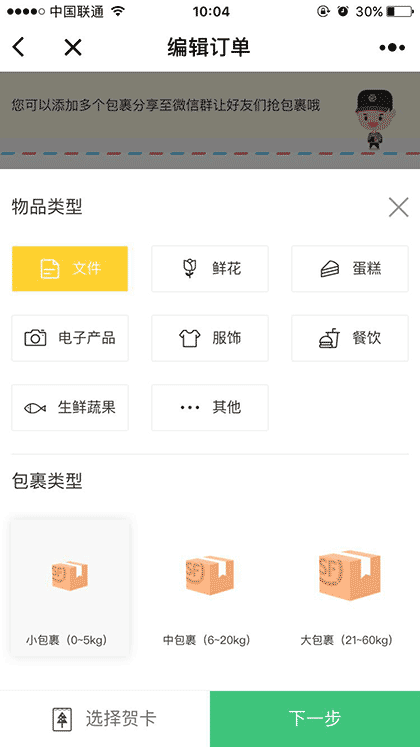420x747 pixels.
Task: Select the 蛋糕 item type
Action: (350, 269)
